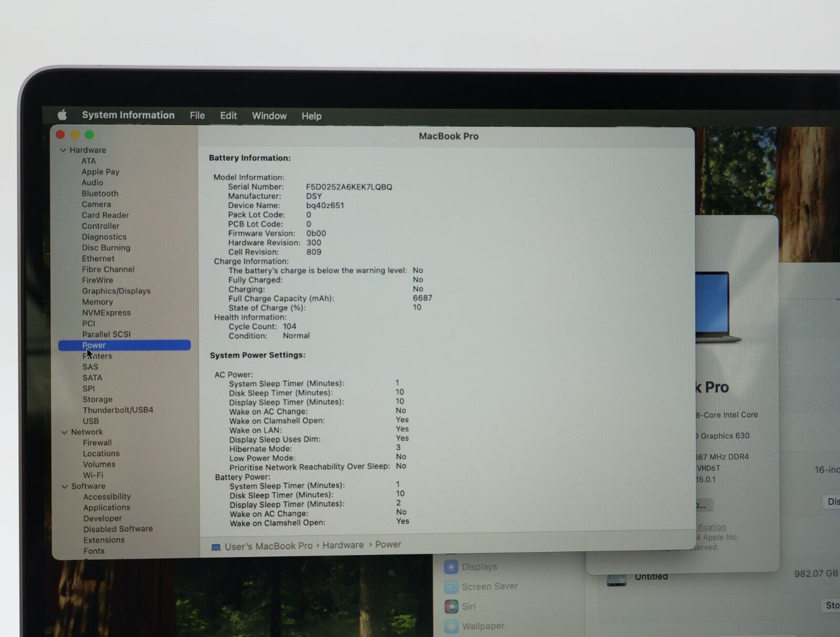This screenshot has width=840, height=637.
Task: Select FireWire in the sidebar
Action: pyautogui.click(x=98, y=280)
